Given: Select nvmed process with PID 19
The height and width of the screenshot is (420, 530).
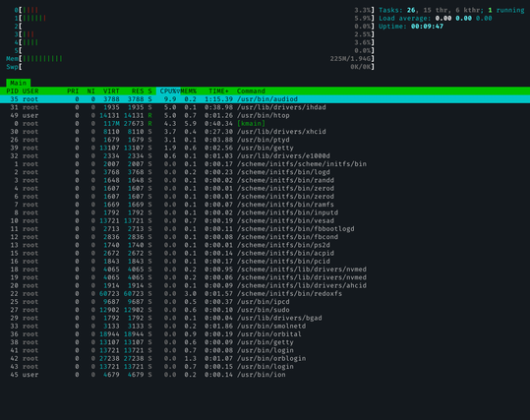Looking at the screenshot, I should (265, 277).
